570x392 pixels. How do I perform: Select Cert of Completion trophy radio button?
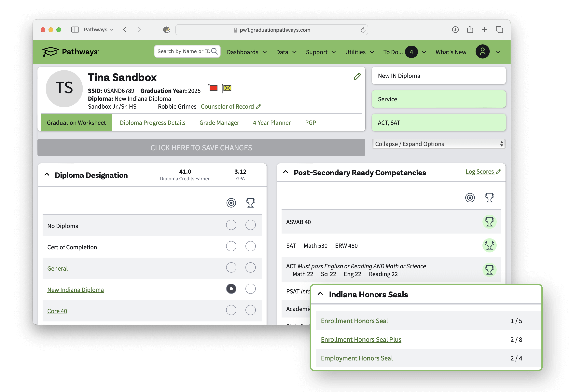250,246
